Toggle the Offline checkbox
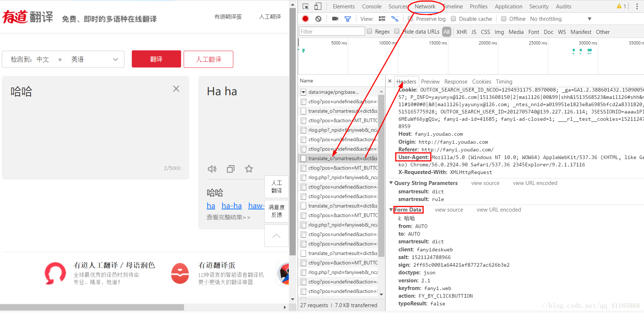 point(504,19)
